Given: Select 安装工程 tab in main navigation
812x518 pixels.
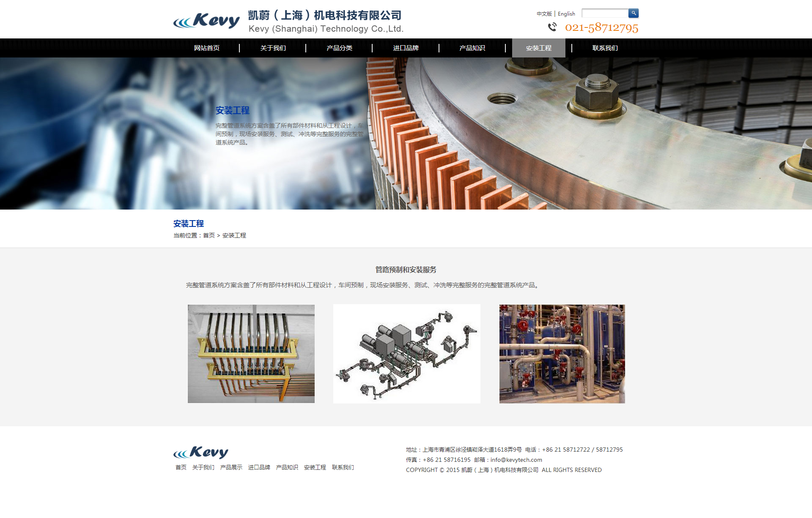Looking at the screenshot, I should point(538,48).
